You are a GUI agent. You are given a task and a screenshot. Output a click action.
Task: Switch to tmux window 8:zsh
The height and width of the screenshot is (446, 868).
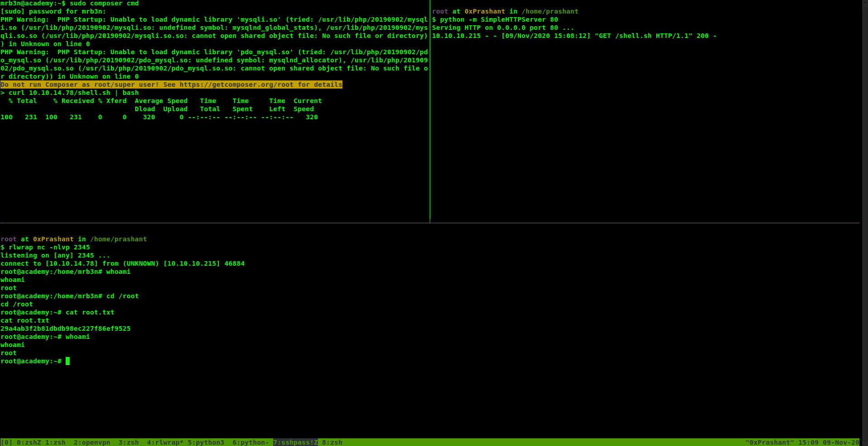pyautogui.click(x=332, y=442)
